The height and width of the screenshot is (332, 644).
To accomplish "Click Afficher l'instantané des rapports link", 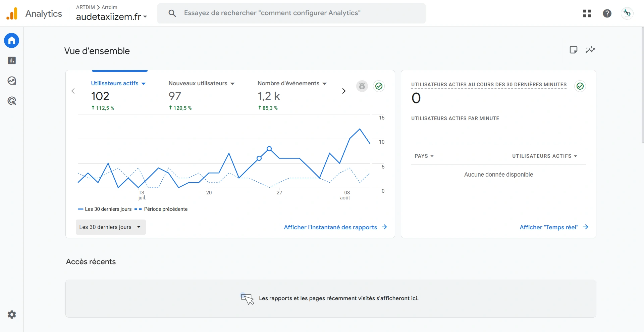I will coord(335,227).
